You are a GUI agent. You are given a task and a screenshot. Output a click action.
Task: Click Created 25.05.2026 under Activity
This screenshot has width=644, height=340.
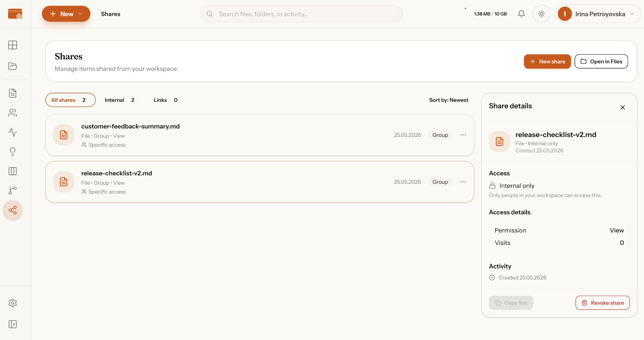pos(522,277)
